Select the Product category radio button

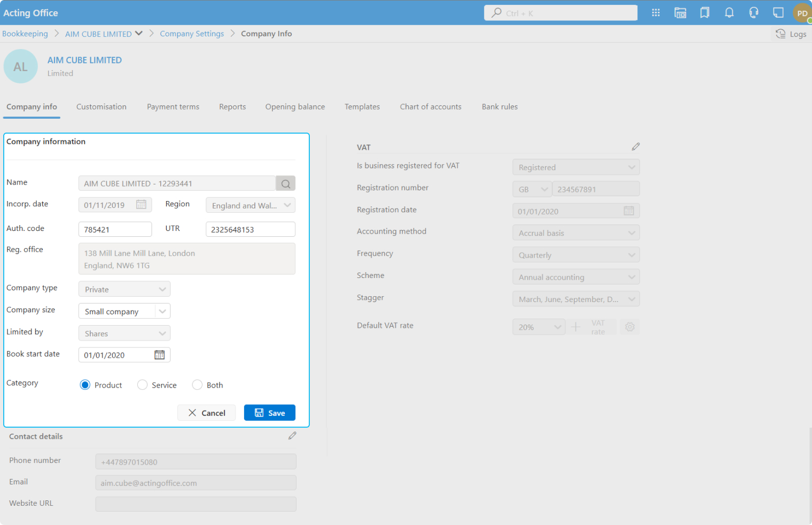(85, 385)
